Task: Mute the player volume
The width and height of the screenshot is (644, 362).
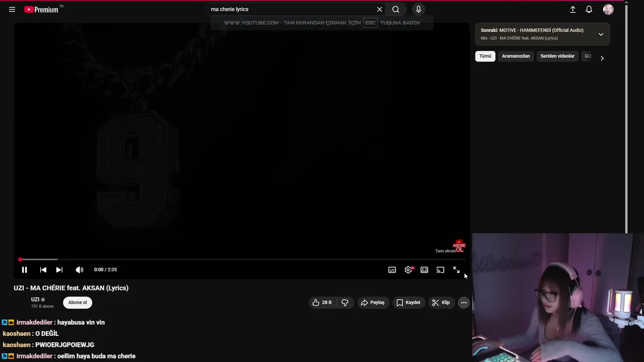Action: coord(79,270)
